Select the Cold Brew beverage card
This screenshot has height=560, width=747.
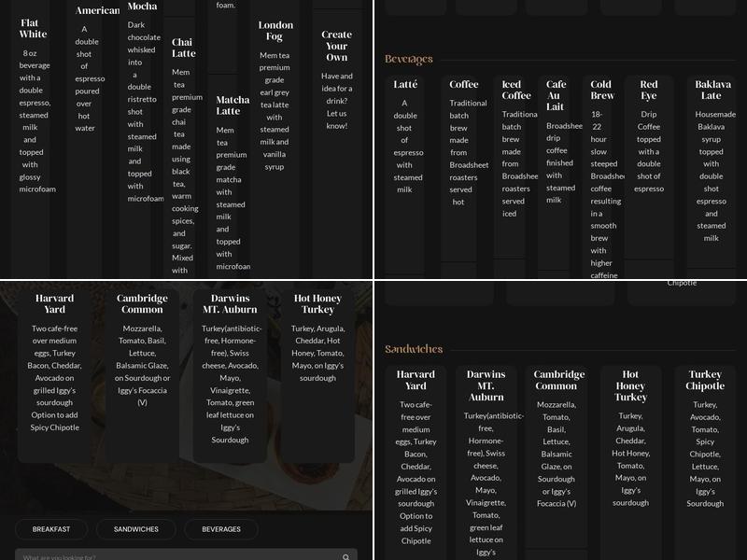click(x=601, y=168)
